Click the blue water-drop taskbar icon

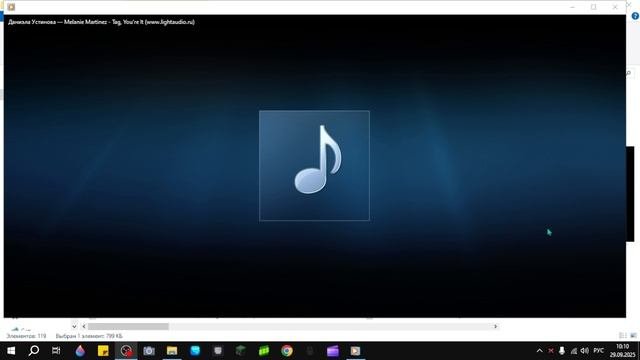[x=80, y=351]
